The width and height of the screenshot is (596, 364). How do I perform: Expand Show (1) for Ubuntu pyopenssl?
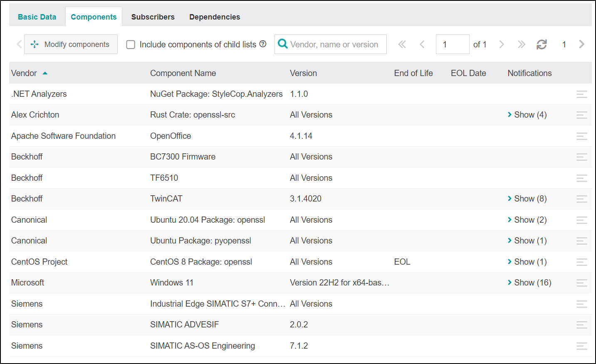pos(527,241)
